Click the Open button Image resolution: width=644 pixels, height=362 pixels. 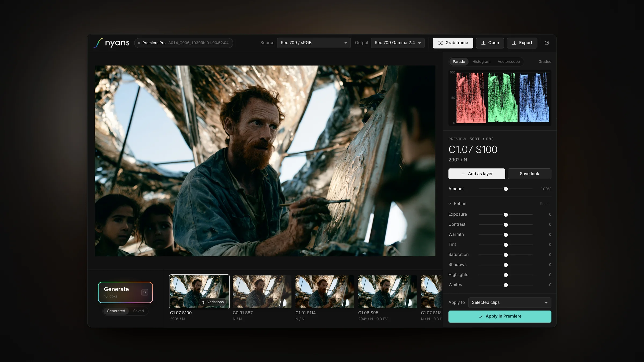pyautogui.click(x=490, y=43)
